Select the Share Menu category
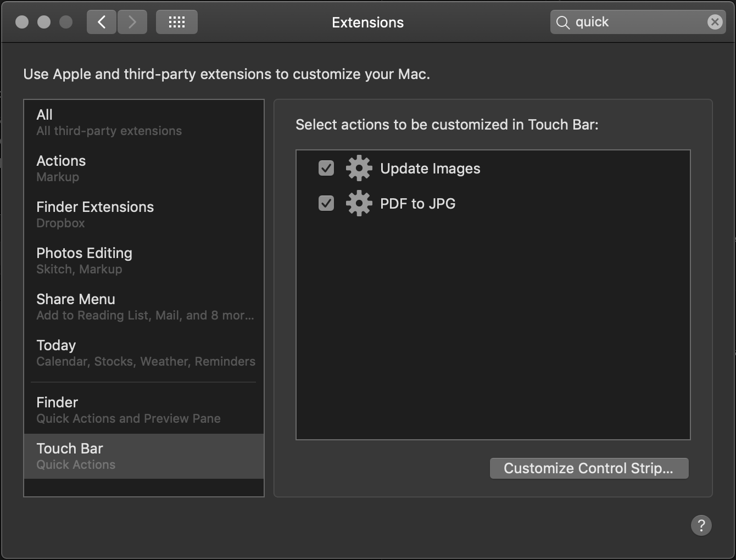This screenshot has height=560, width=736. (x=144, y=307)
